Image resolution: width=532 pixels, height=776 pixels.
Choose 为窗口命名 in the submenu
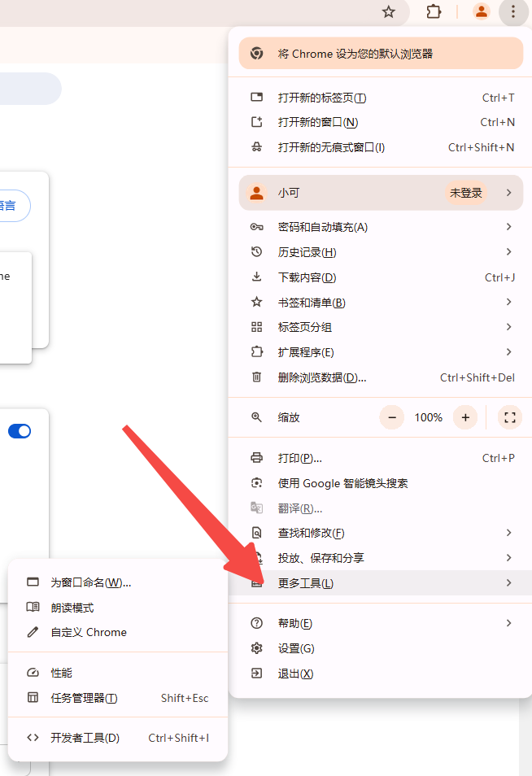pos(118,582)
